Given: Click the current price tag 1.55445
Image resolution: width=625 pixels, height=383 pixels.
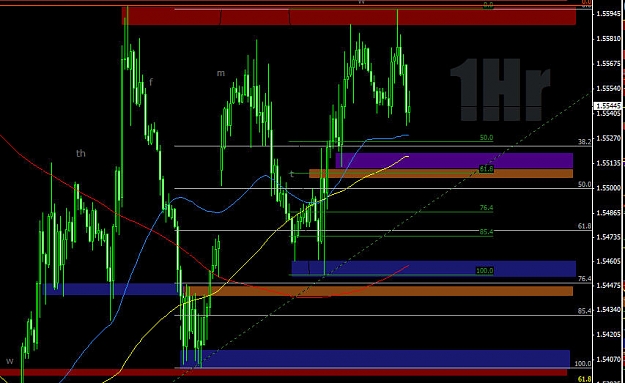Looking at the screenshot, I should pos(608,106).
